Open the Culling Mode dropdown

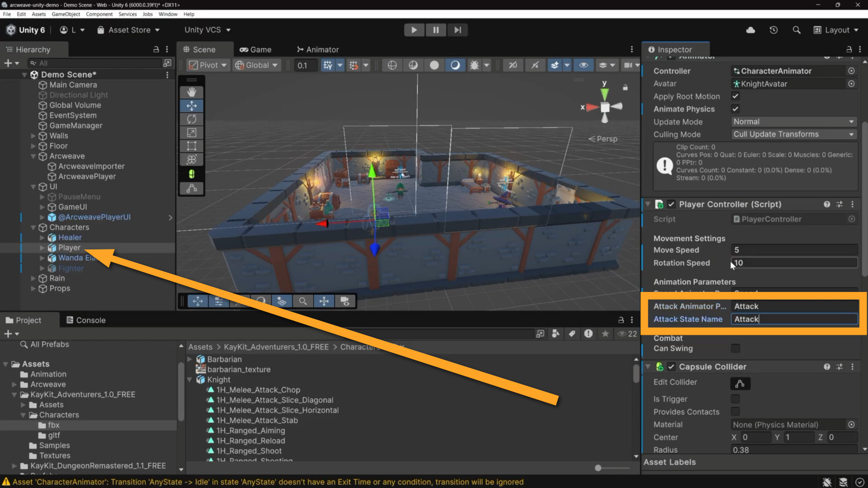(793, 134)
